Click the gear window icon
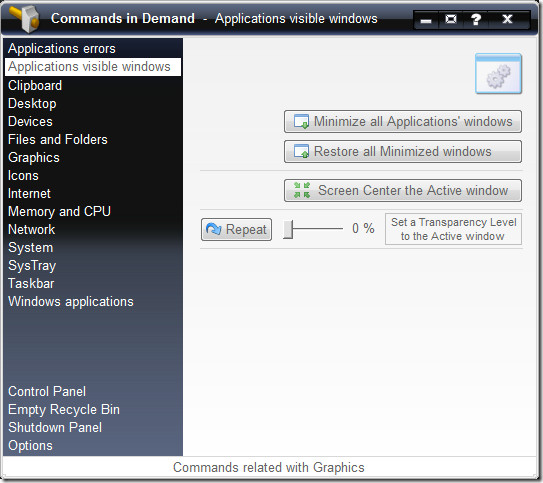This screenshot has height=483, width=543. [498, 73]
